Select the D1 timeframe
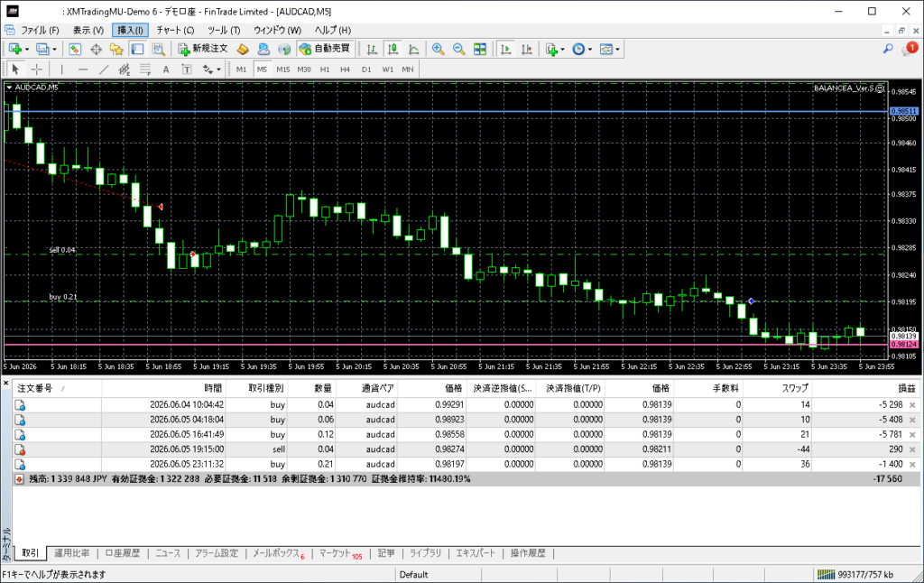Viewport: 924px width, 583px height. click(x=366, y=69)
